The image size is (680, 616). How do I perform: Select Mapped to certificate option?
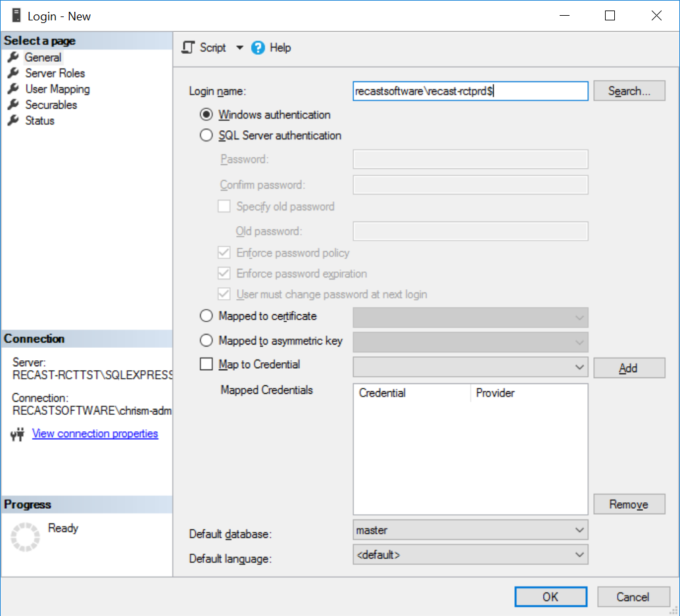(x=206, y=316)
